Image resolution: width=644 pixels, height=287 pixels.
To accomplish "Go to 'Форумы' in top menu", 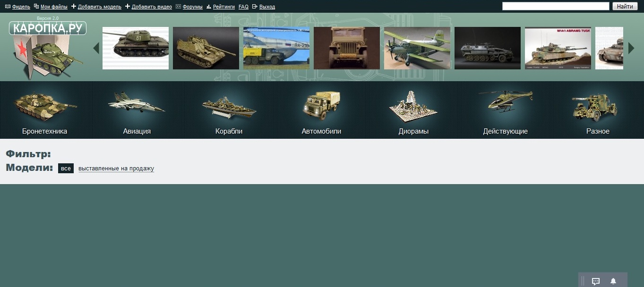I will [x=192, y=7].
